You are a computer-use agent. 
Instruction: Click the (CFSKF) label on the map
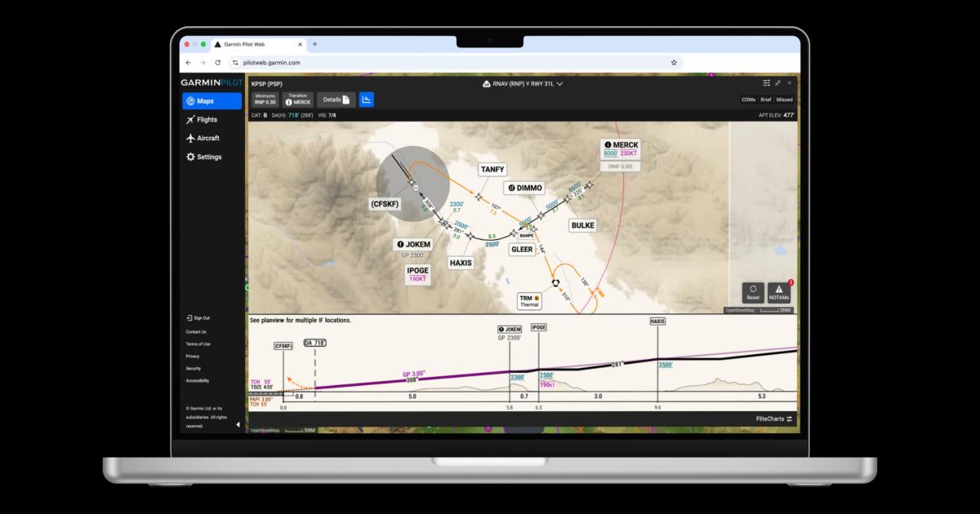385,204
